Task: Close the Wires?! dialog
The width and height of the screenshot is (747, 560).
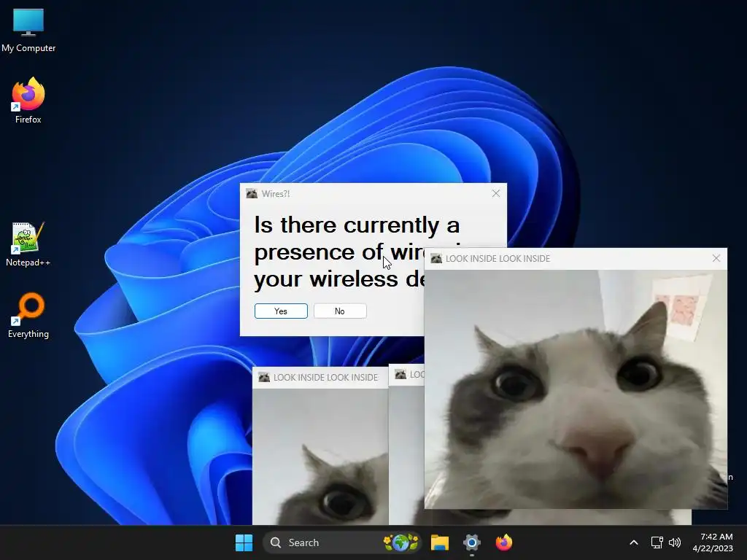Action: click(496, 193)
